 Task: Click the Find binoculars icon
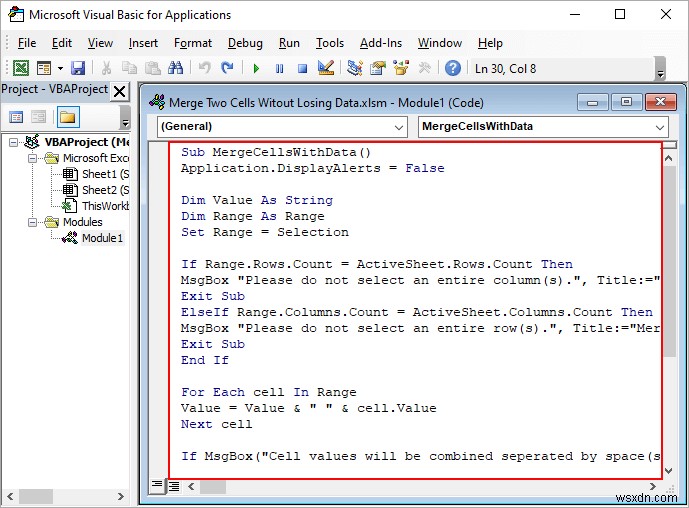175,68
